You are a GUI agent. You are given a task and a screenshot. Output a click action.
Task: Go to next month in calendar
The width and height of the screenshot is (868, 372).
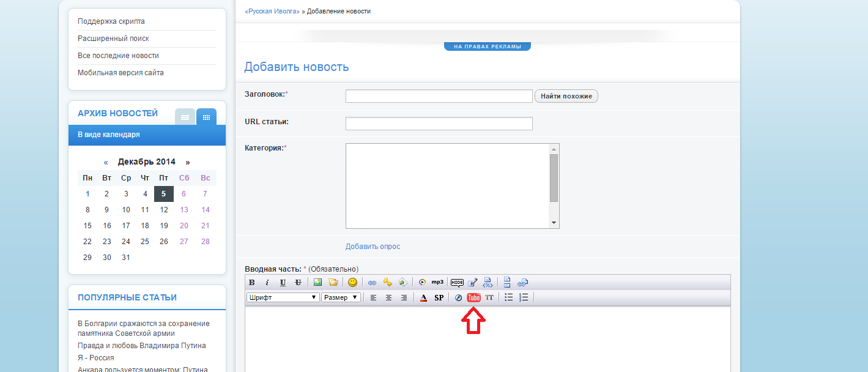(188, 162)
